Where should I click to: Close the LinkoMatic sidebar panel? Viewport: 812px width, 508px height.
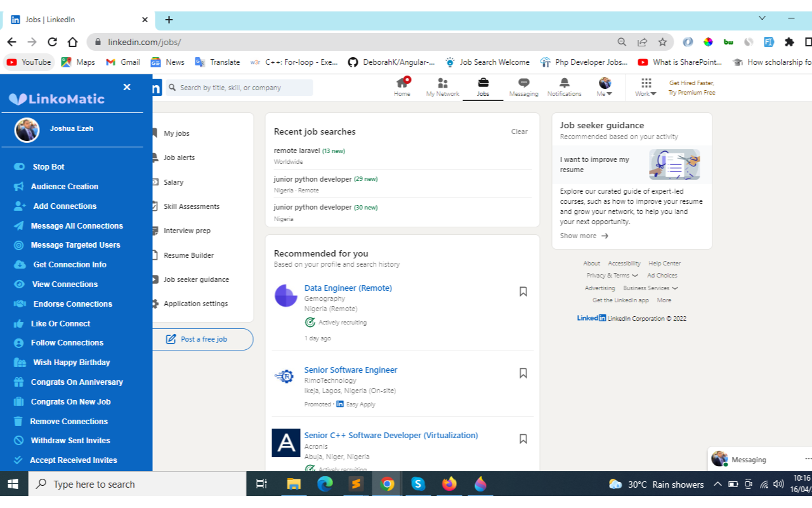[x=127, y=87]
